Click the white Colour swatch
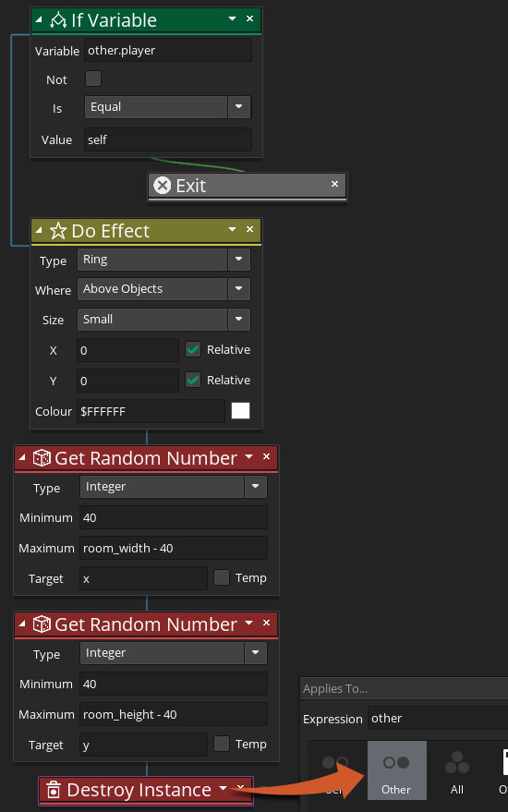Image resolution: width=508 pixels, height=812 pixels. tap(240, 411)
